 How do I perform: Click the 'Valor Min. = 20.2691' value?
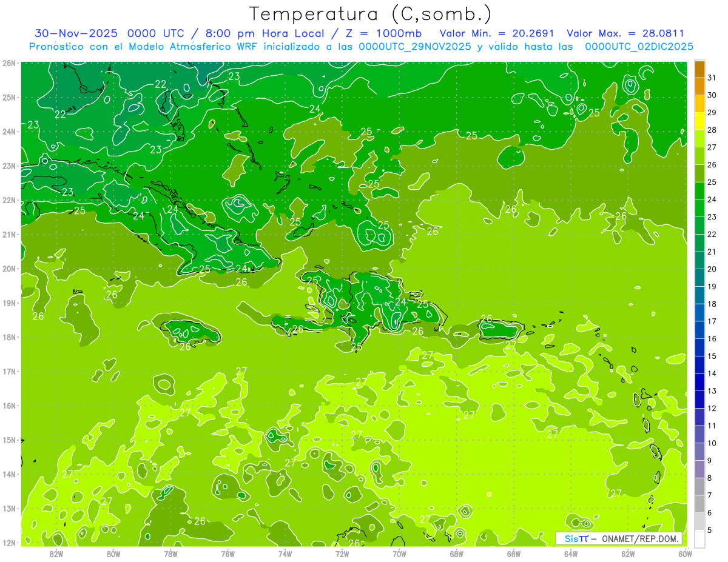click(497, 33)
